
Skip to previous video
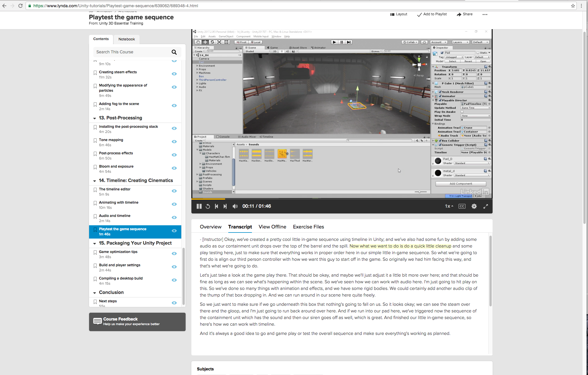pyautogui.click(x=216, y=206)
